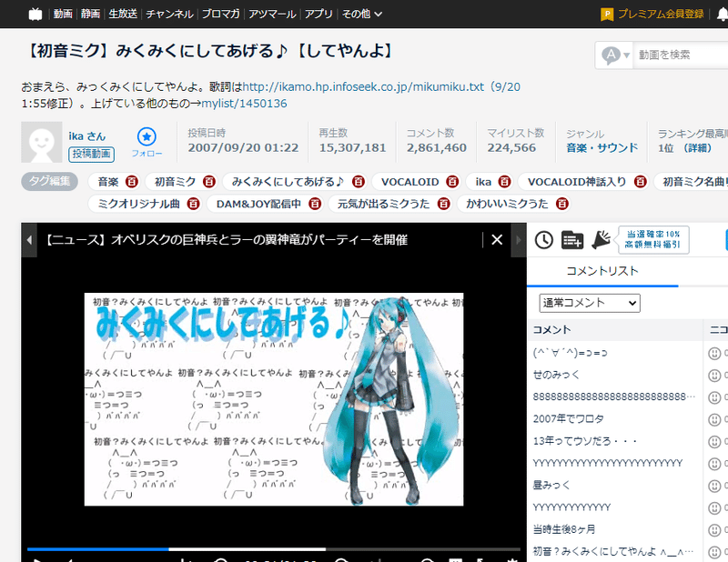This screenshot has width=728, height=562.
Task: Open ranking 詳細 link
Action: [x=697, y=148]
